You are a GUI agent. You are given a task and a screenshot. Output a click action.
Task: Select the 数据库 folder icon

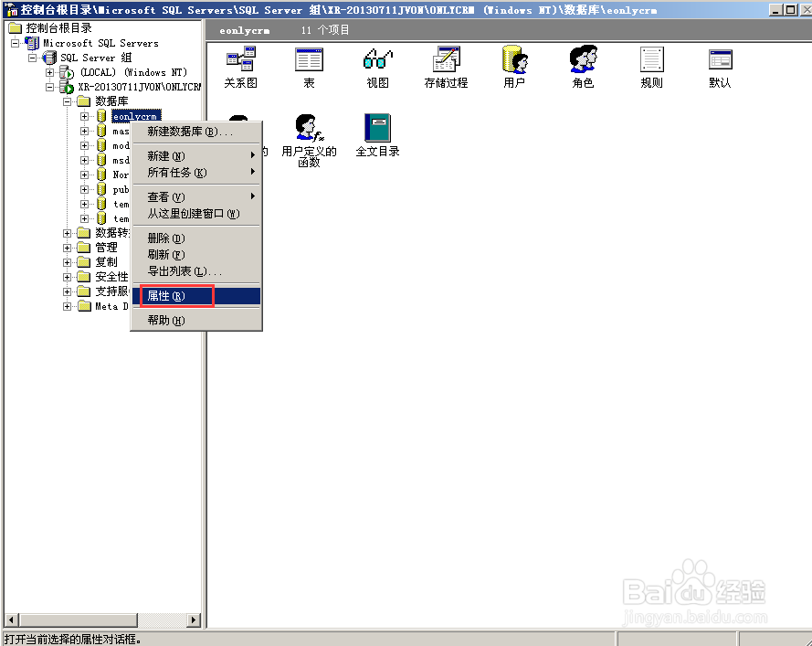[x=83, y=101]
